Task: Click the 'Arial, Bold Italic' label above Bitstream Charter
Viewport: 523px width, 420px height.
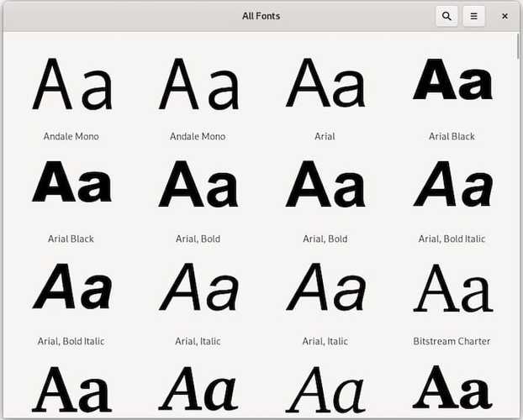Action: point(452,239)
